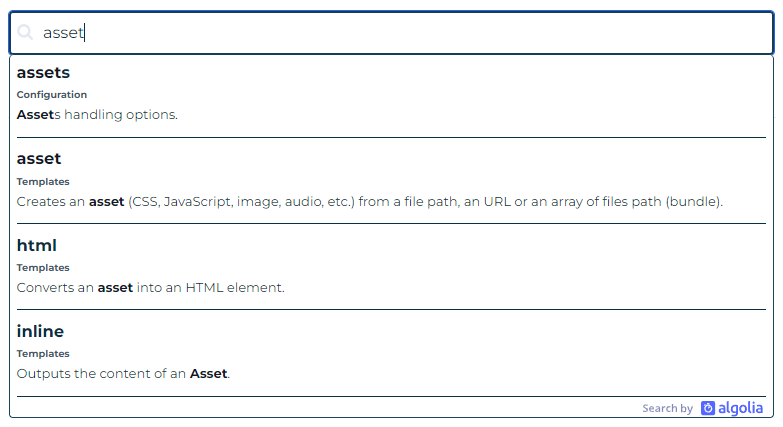The height and width of the screenshot is (427, 783).
Task: Open the 'asset' Templates result title
Action: pyautogui.click(x=39, y=158)
